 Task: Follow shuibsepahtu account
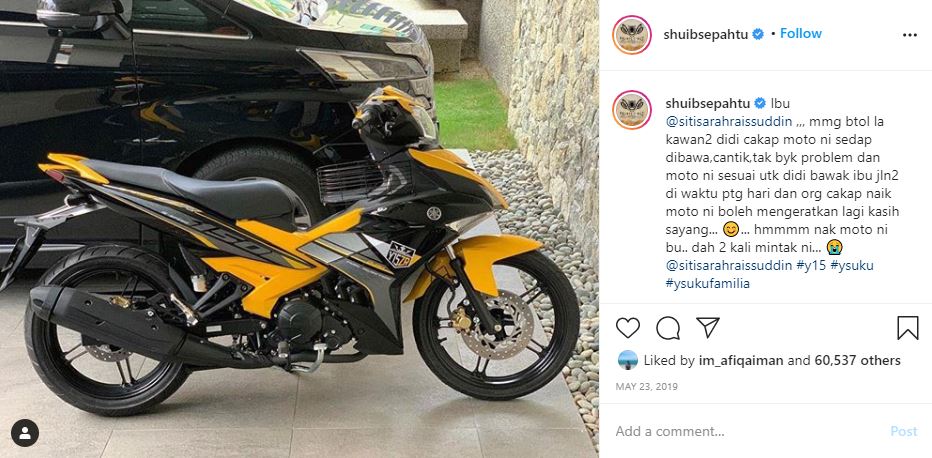tap(801, 34)
